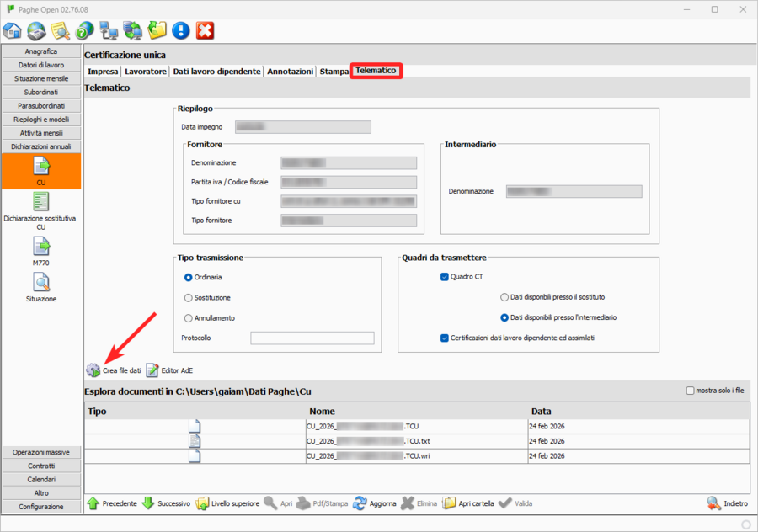Click the blue exclamation info toolbar icon
The width and height of the screenshot is (758, 532).
coord(180,31)
